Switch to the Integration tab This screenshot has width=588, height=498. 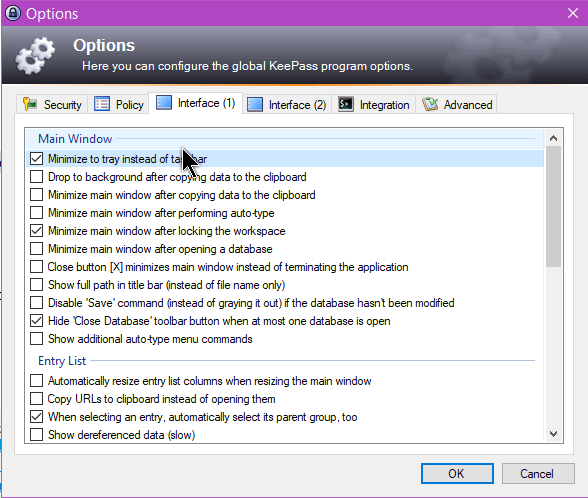(374, 104)
